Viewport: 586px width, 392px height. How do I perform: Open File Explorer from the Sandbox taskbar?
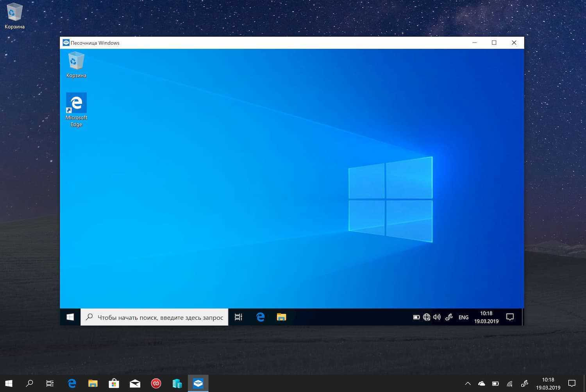tap(281, 317)
